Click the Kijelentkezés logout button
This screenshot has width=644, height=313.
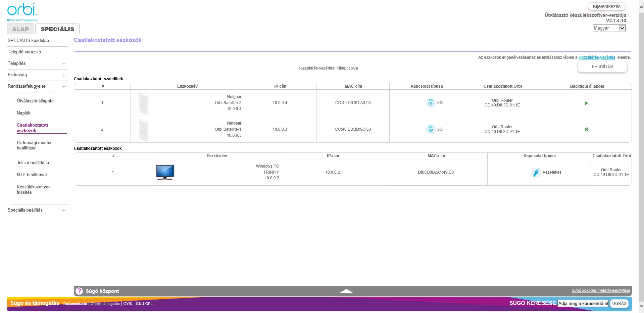coord(606,6)
